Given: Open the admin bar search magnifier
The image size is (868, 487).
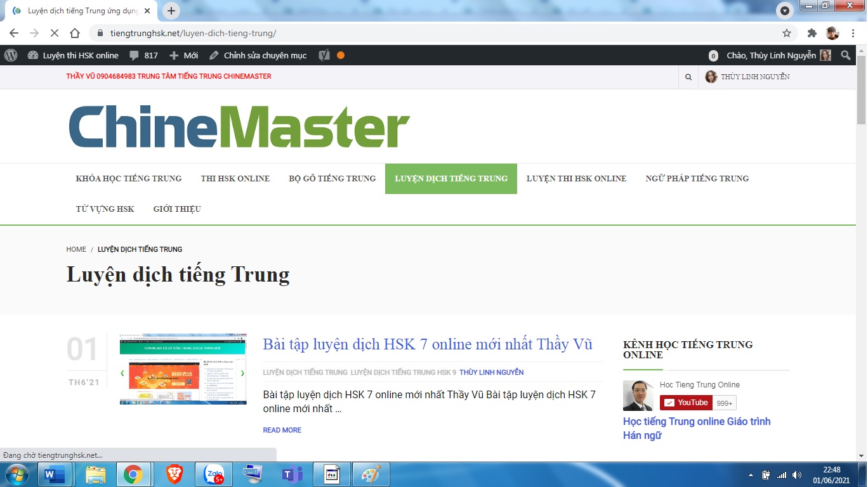Looking at the screenshot, I should [846, 55].
